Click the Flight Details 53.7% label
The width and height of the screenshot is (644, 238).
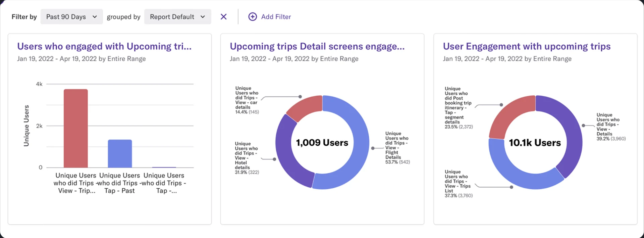point(397,148)
